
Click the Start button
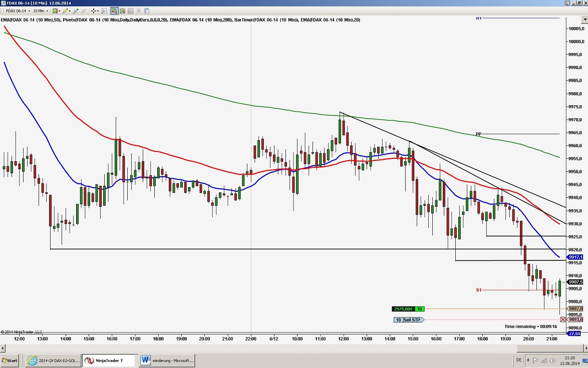click(9, 360)
